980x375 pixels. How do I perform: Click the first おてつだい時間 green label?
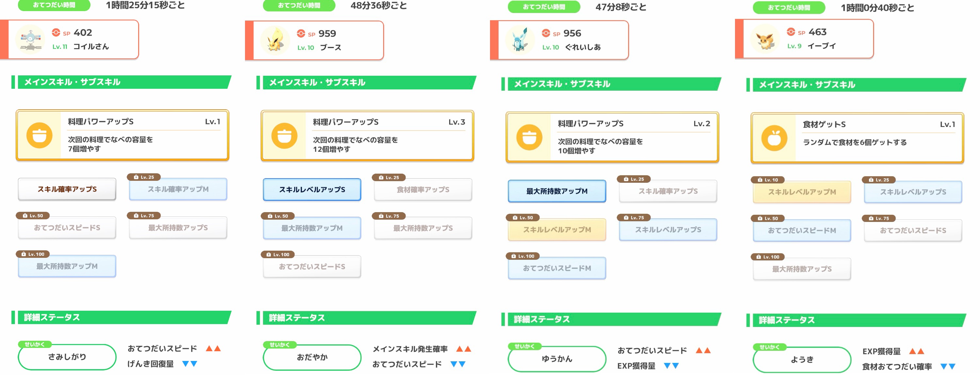(54, 5)
